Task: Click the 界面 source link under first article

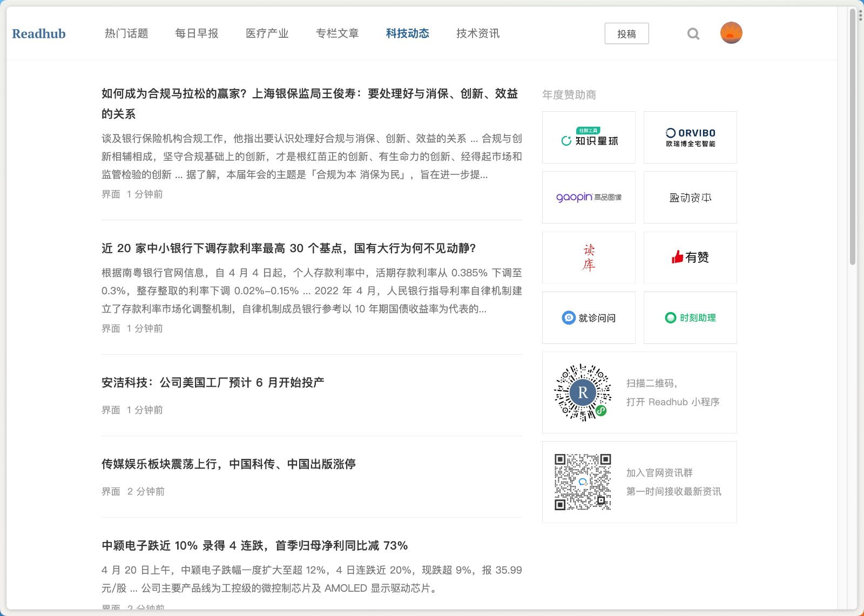Action: [x=110, y=194]
